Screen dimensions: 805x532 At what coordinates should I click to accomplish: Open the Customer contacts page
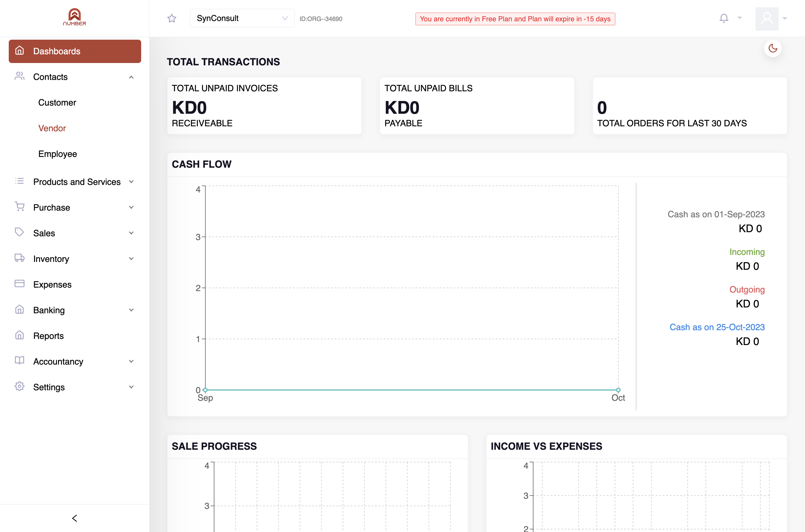pyautogui.click(x=57, y=102)
